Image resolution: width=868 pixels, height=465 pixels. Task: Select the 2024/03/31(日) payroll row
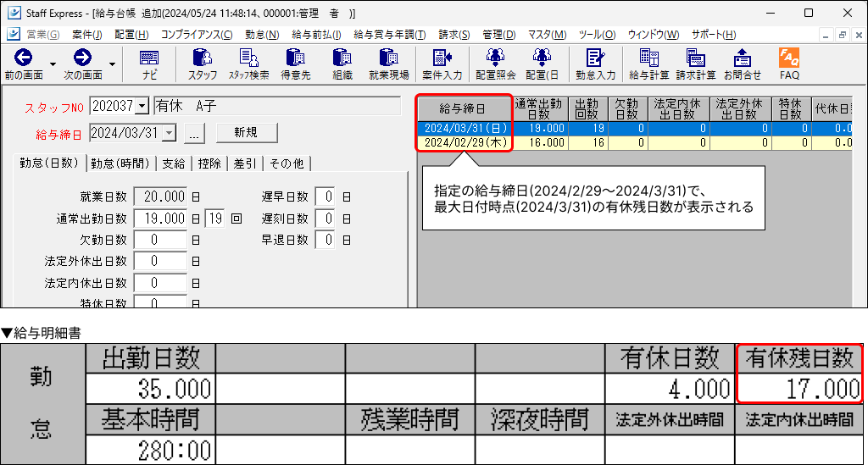pyautogui.click(x=634, y=128)
